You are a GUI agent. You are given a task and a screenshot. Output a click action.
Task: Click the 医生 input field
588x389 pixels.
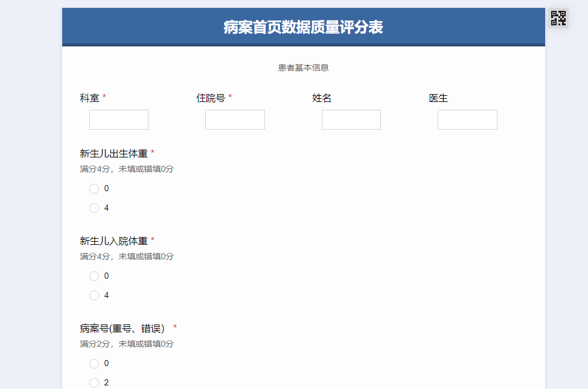click(467, 119)
